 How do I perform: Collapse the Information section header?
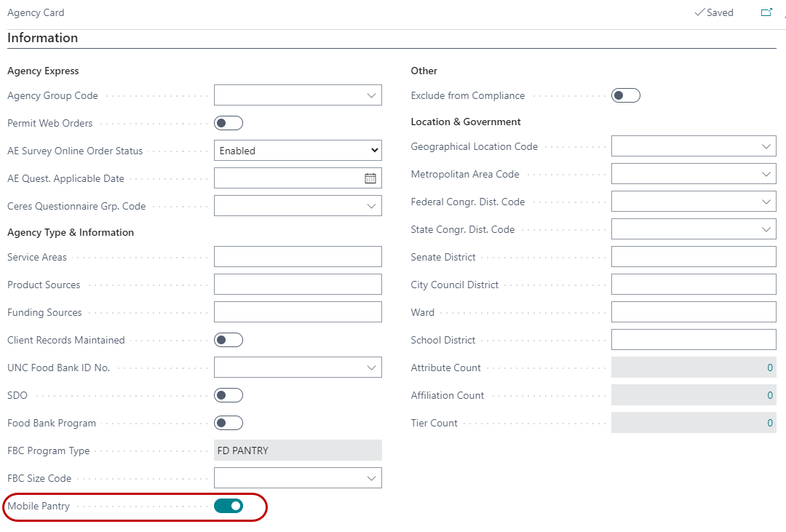[43, 38]
